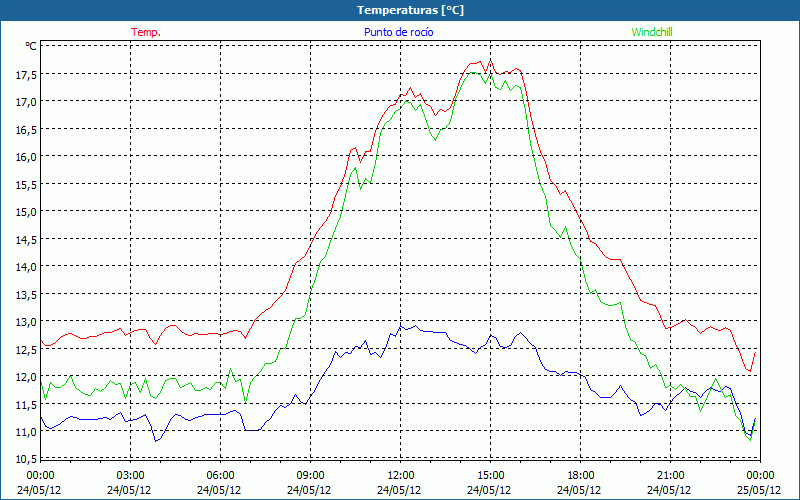Click the 10,5 value on the y-axis
The width and height of the screenshot is (800, 500).
pyautogui.click(x=26, y=459)
